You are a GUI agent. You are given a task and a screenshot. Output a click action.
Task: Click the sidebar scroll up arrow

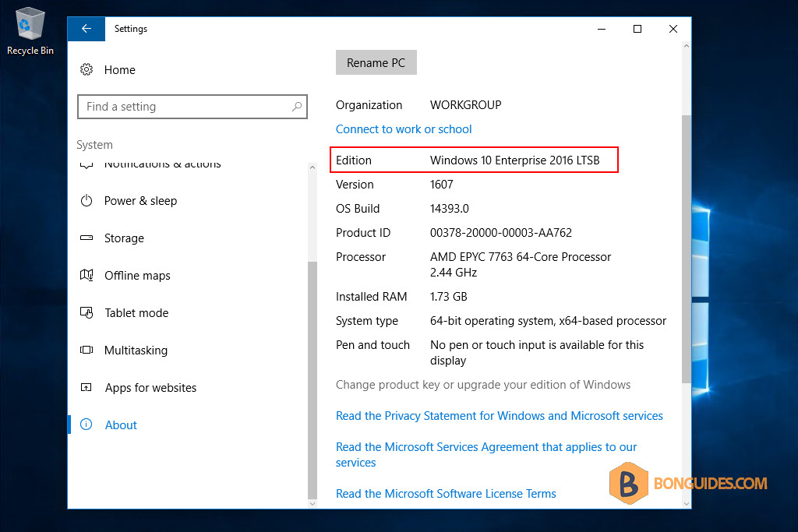coord(312,167)
